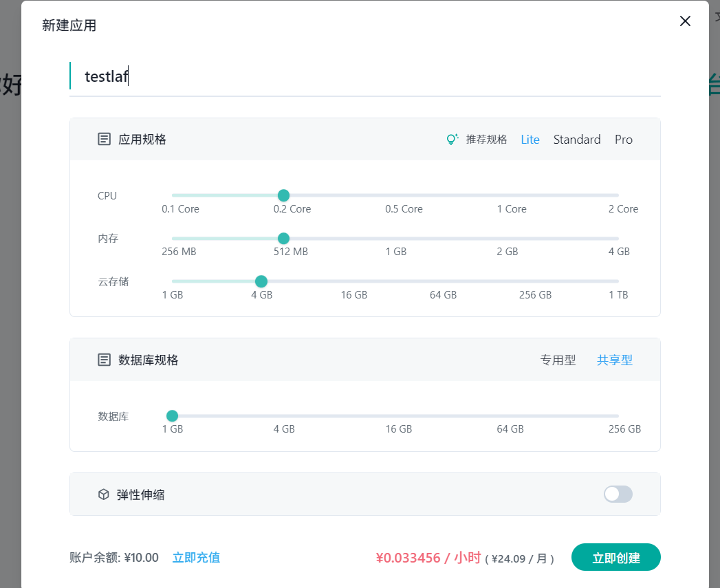The image size is (720, 588).
Task: Click the 0.2 Core label
Action: point(292,209)
